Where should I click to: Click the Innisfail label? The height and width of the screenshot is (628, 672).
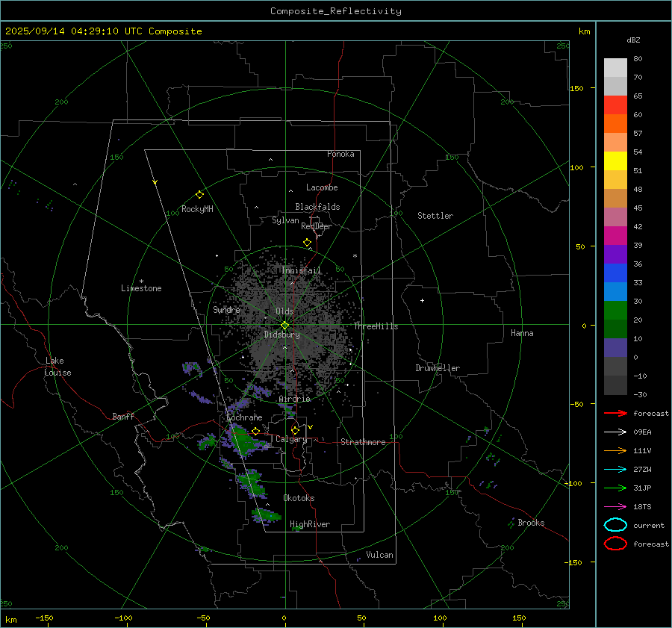[x=302, y=270]
